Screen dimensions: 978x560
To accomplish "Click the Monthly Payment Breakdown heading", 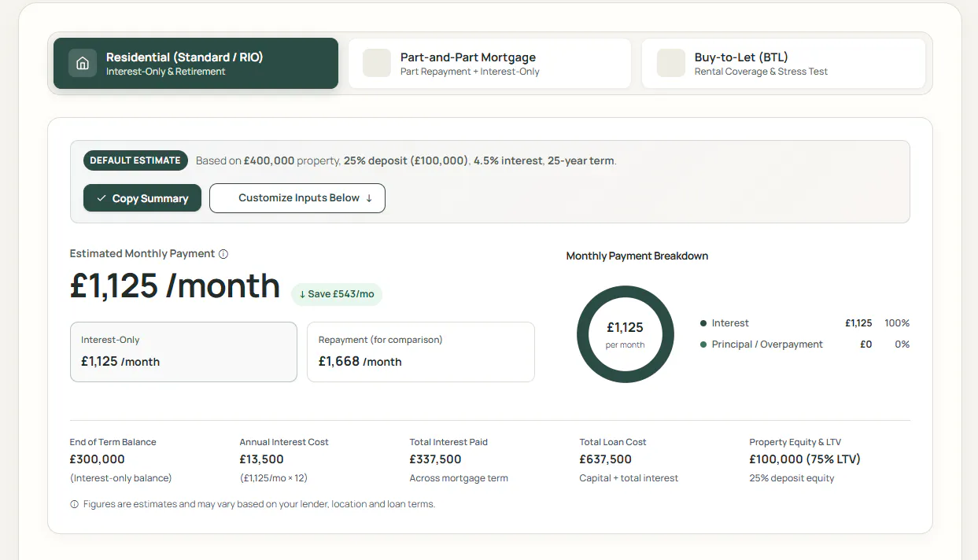I will pos(637,256).
